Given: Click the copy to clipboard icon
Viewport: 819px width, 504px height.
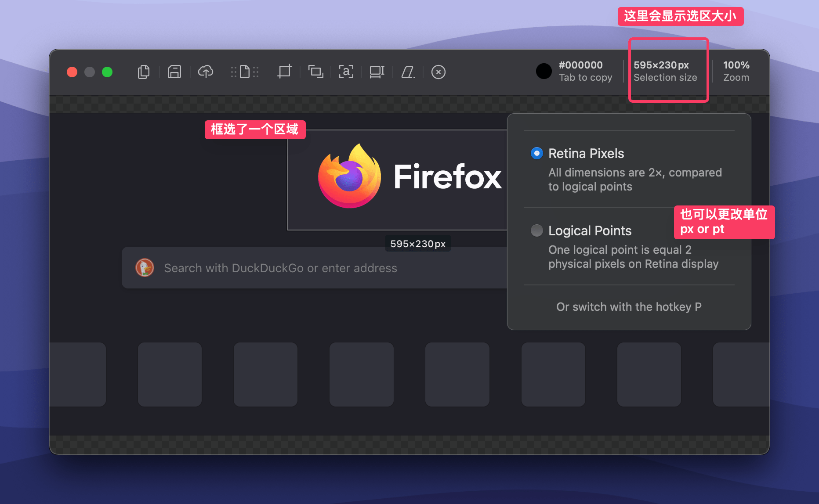Looking at the screenshot, I should 144,72.
